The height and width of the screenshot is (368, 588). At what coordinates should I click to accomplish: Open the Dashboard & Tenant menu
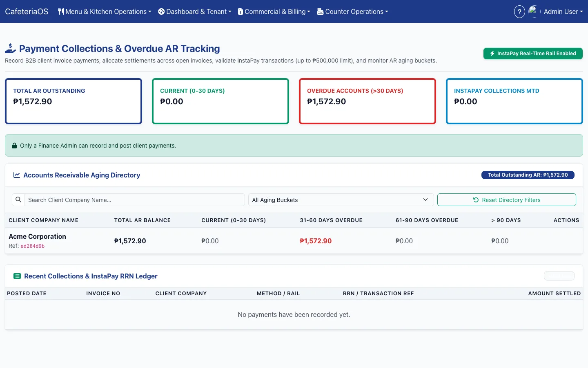(195, 11)
